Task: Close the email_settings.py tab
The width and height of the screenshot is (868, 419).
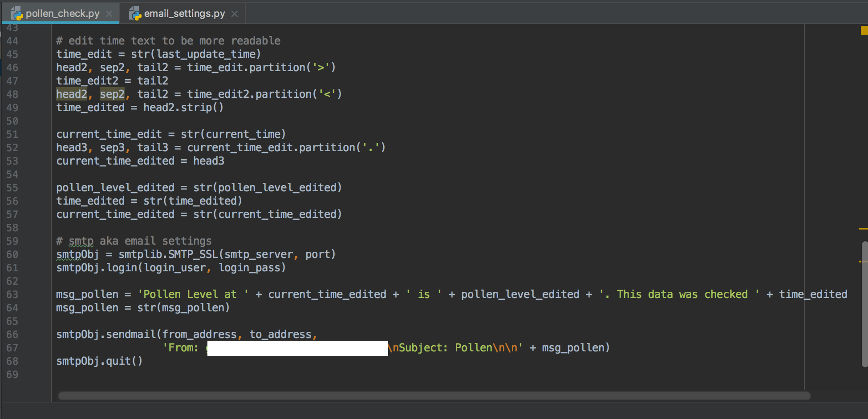Action: pyautogui.click(x=235, y=14)
